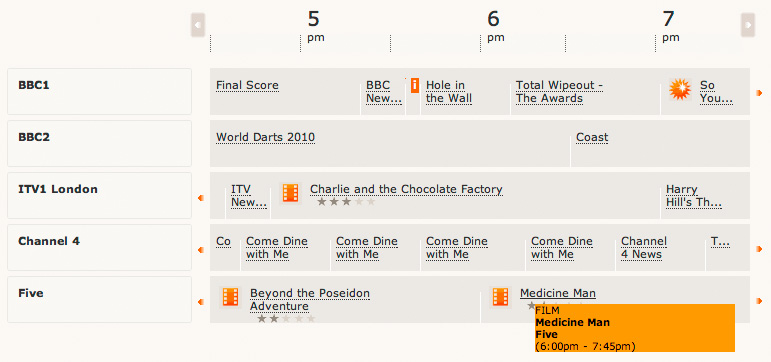Click the orange Medicine Man tooltip box
Screen dimensions: 771x362
[635, 328]
